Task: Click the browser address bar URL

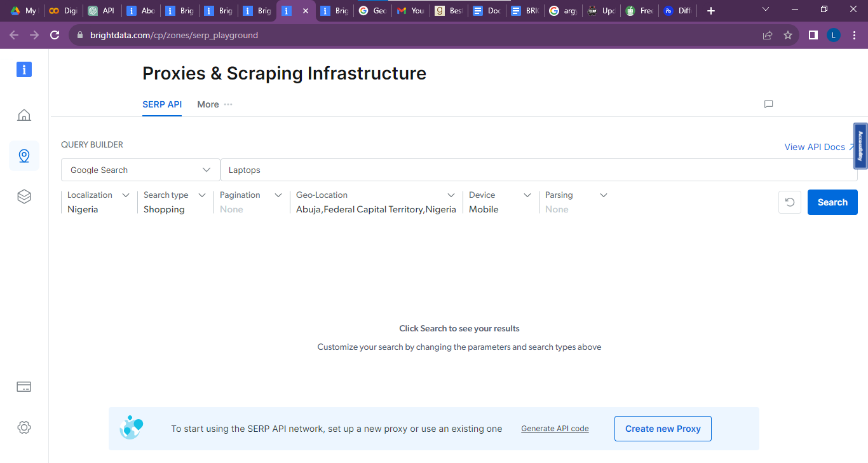Action: (173, 35)
